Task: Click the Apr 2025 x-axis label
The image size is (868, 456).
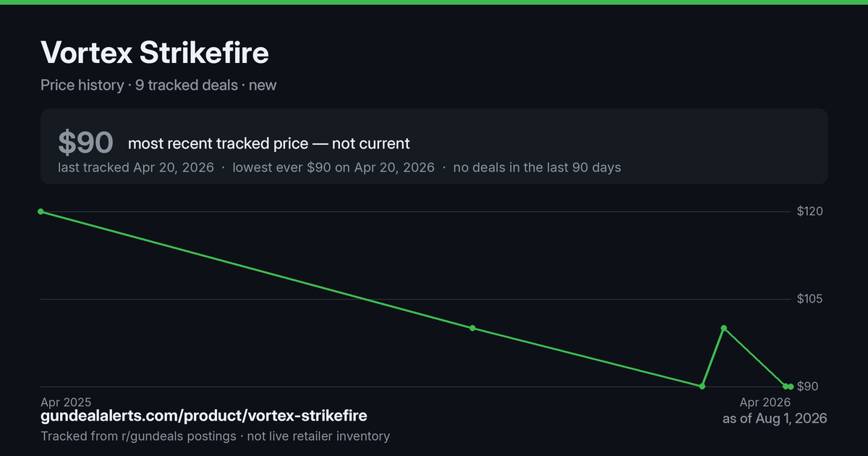Action: coord(66,402)
